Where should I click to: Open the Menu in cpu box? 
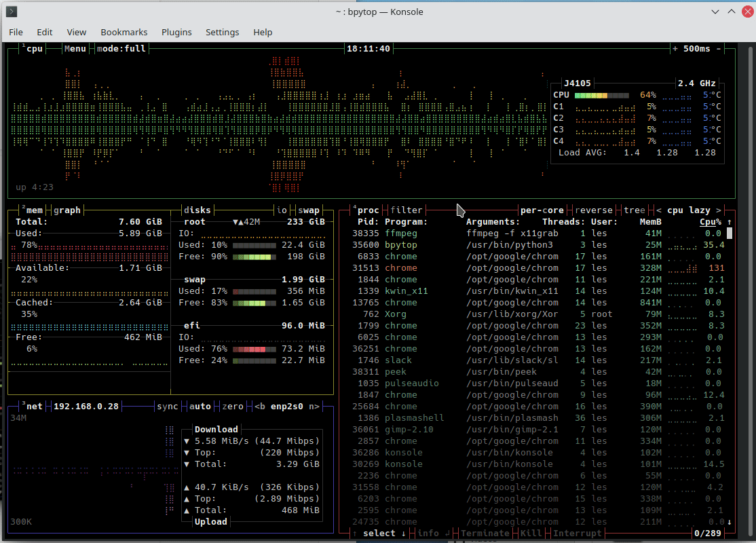75,49
